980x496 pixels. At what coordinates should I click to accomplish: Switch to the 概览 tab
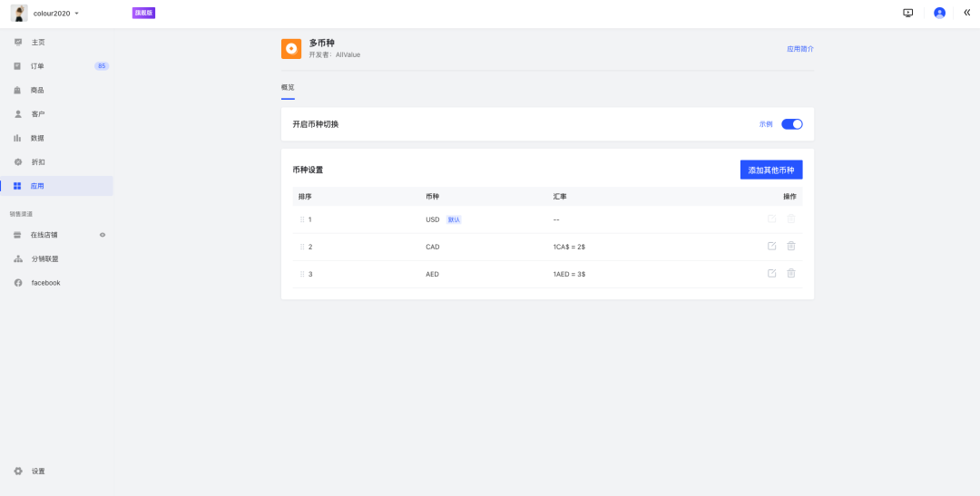pyautogui.click(x=288, y=87)
